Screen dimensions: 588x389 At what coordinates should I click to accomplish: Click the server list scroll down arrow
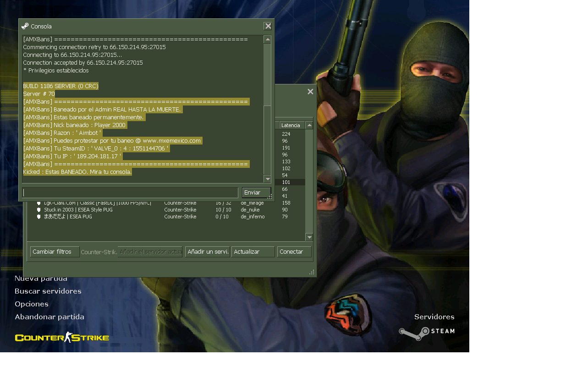pos(309,237)
